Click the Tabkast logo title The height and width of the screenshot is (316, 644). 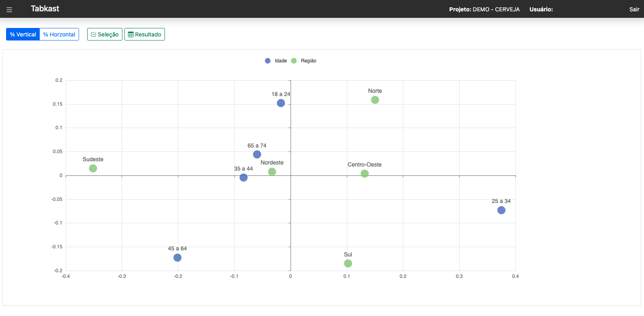tap(45, 9)
